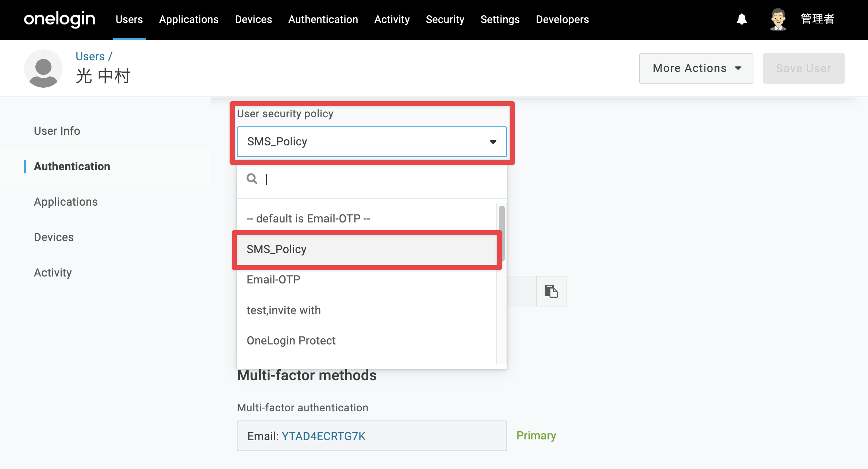Select the Authentication sidebar tab
Image resolution: width=868 pixels, height=469 pixels.
[x=72, y=166]
